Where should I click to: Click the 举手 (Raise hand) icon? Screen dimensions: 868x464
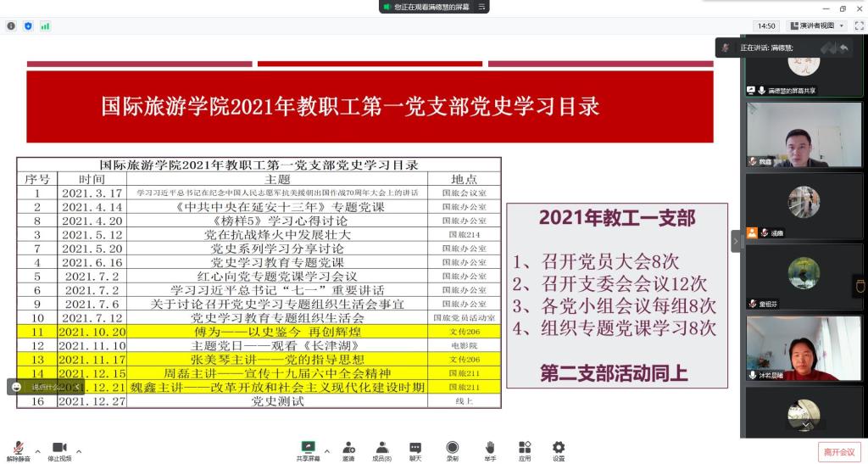[x=490, y=450]
